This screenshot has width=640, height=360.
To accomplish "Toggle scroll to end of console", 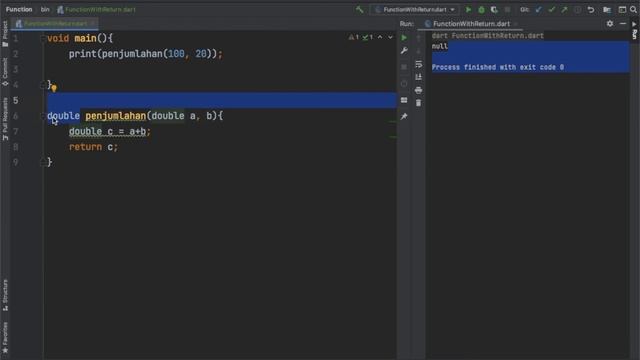I will click(418, 77).
